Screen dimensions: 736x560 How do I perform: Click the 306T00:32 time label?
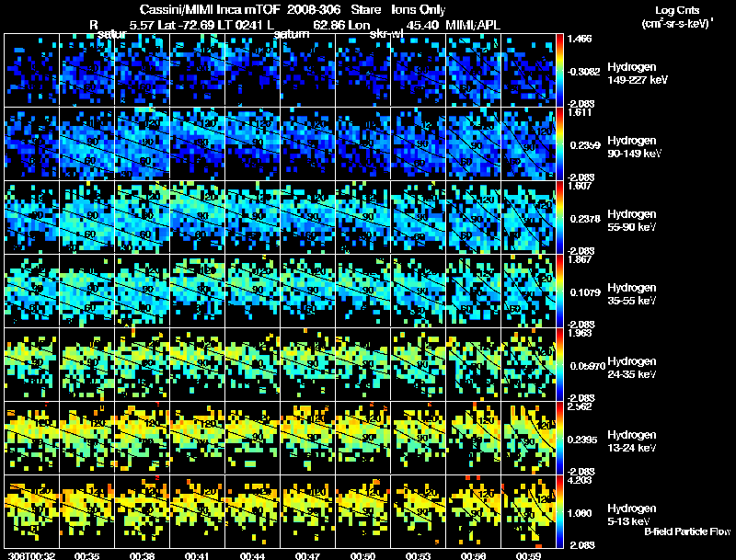pyautogui.click(x=31, y=556)
